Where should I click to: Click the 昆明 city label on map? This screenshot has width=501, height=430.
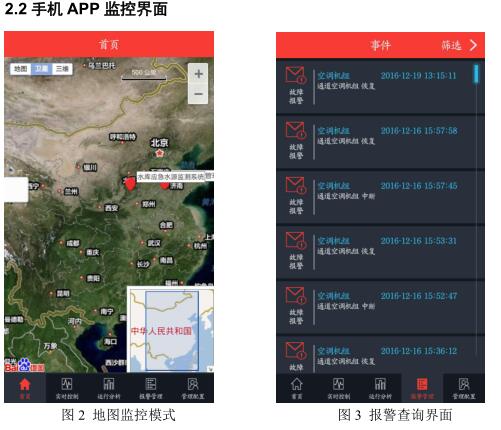(x=63, y=293)
